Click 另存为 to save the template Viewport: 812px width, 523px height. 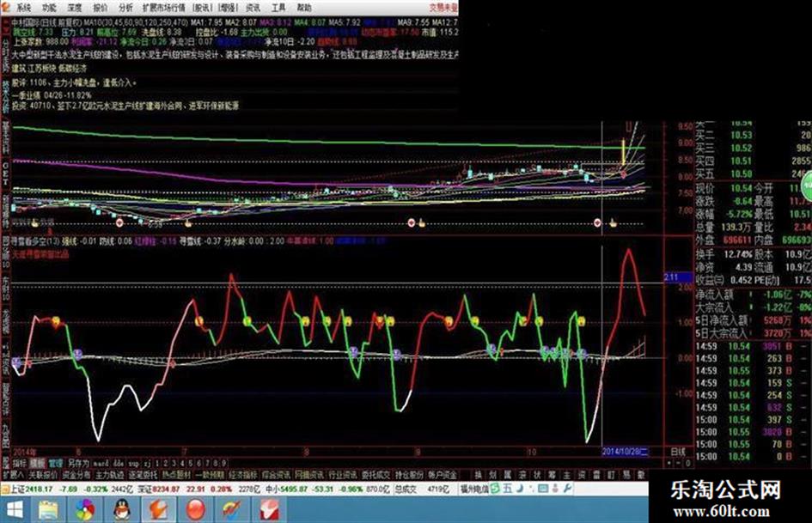tap(79, 463)
